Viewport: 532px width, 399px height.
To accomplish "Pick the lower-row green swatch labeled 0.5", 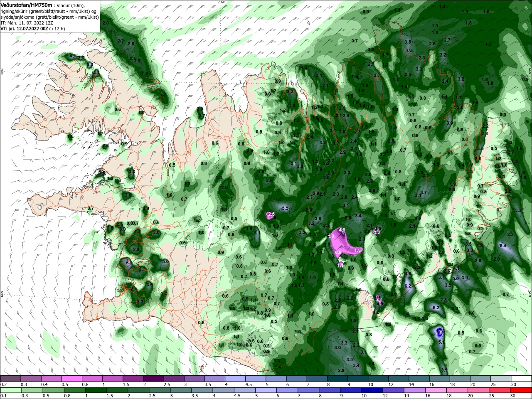I will [x=53, y=390].
